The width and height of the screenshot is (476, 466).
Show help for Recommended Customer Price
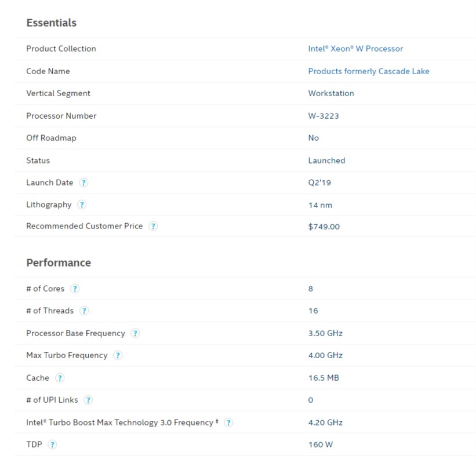click(153, 226)
